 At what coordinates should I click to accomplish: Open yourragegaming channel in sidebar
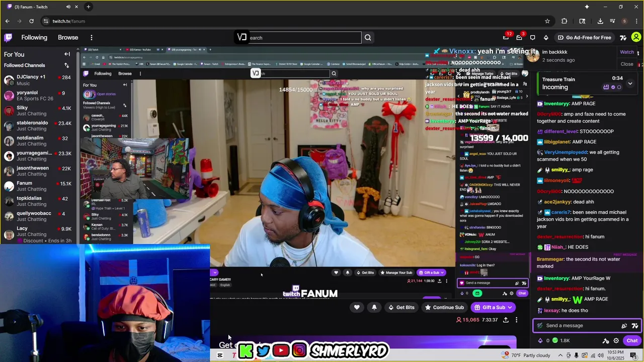[38, 156]
